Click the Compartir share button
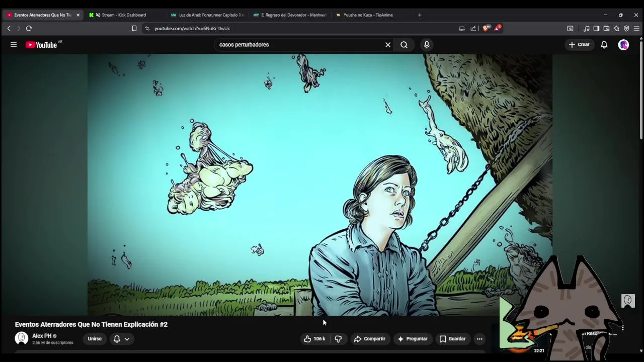This screenshot has width=644, height=362. pos(370,339)
